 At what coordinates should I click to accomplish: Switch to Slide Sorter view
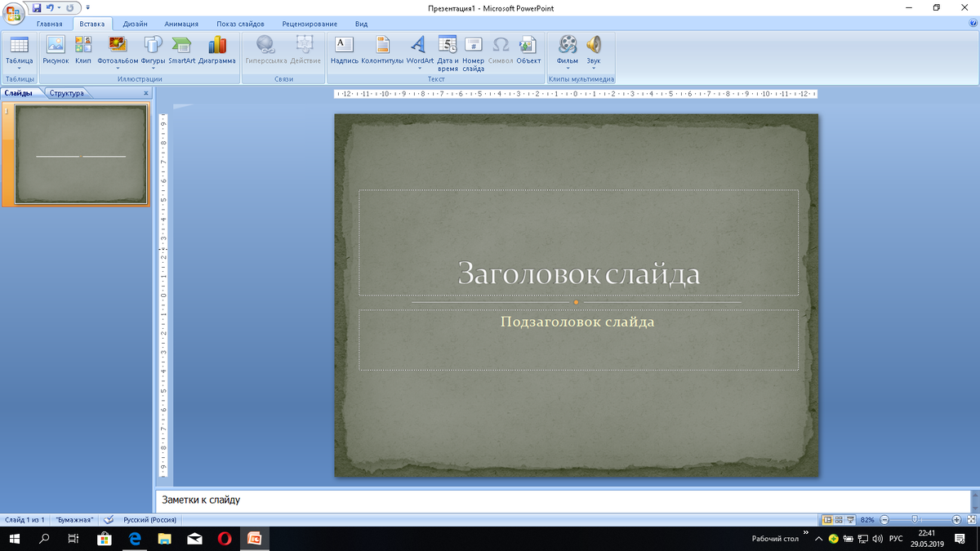(x=839, y=519)
